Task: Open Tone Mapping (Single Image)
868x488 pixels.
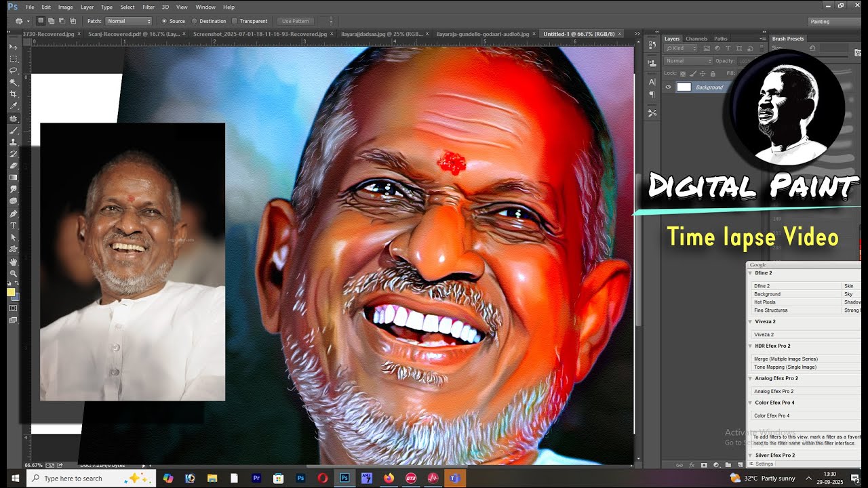Action: pyautogui.click(x=785, y=367)
